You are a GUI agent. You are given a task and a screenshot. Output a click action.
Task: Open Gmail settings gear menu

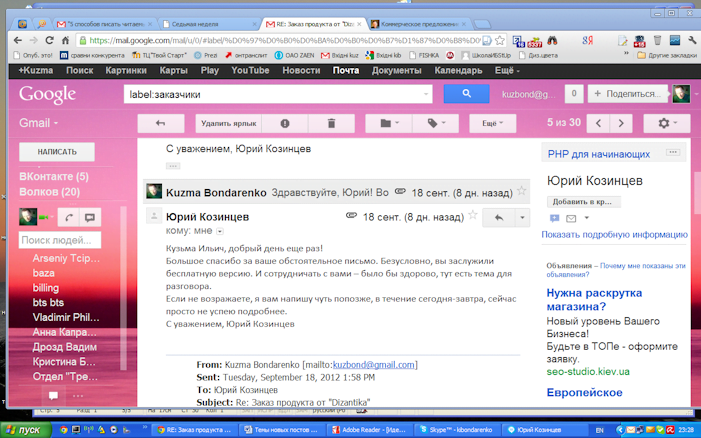(x=667, y=123)
